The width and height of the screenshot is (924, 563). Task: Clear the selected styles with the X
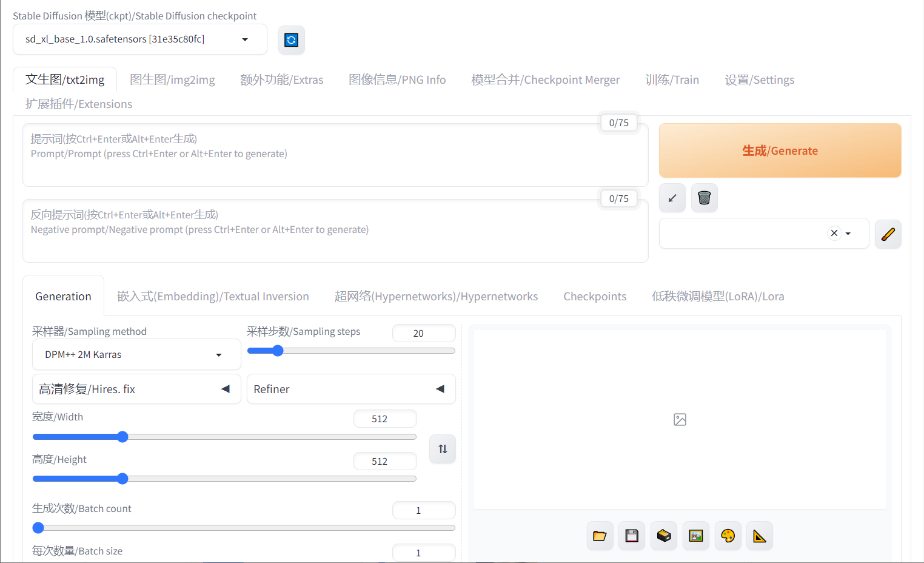pyautogui.click(x=834, y=233)
